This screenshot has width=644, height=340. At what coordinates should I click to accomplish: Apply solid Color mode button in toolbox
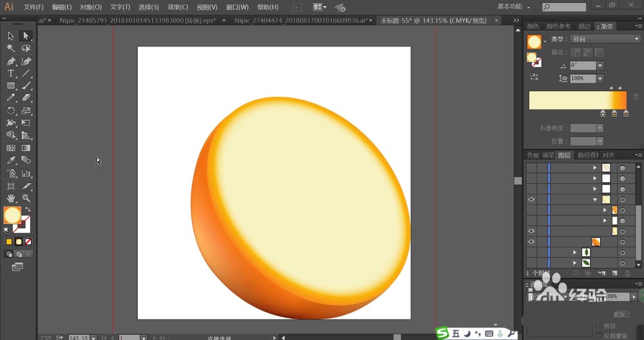coord(9,242)
